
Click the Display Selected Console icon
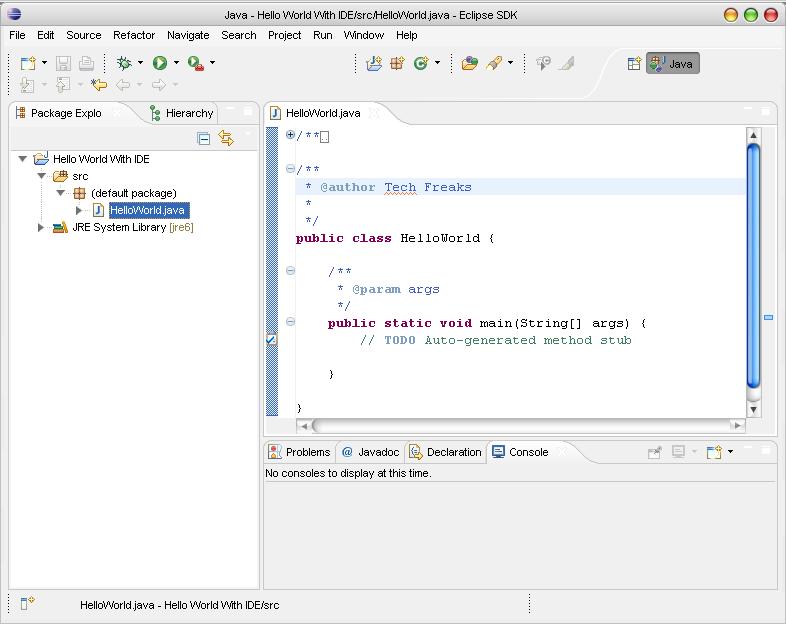click(x=678, y=452)
